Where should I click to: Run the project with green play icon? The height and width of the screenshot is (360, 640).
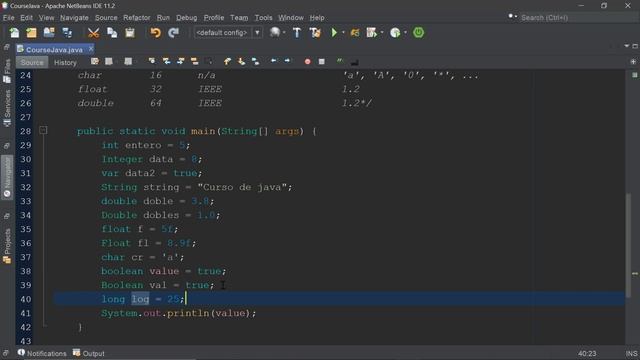[334, 33]
